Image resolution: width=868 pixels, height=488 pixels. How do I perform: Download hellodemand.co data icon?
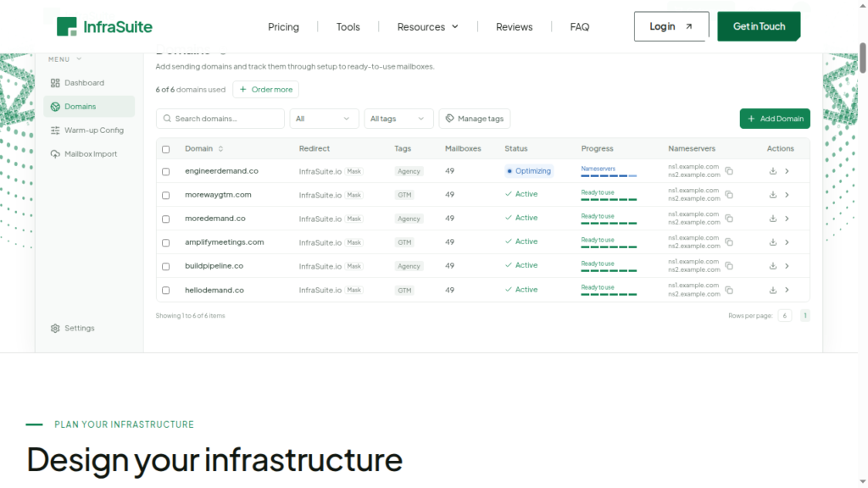[x=773, y=290]
